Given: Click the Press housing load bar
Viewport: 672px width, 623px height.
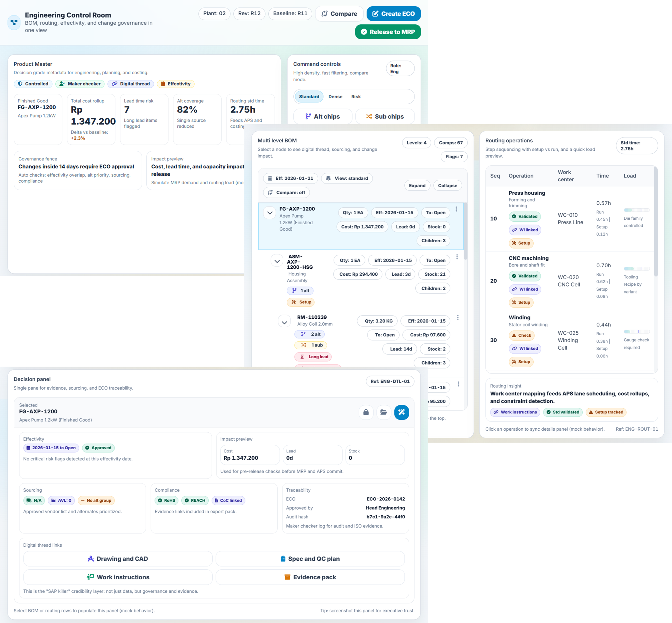Looking at the screenshot, I should click(x=636, y=210).
